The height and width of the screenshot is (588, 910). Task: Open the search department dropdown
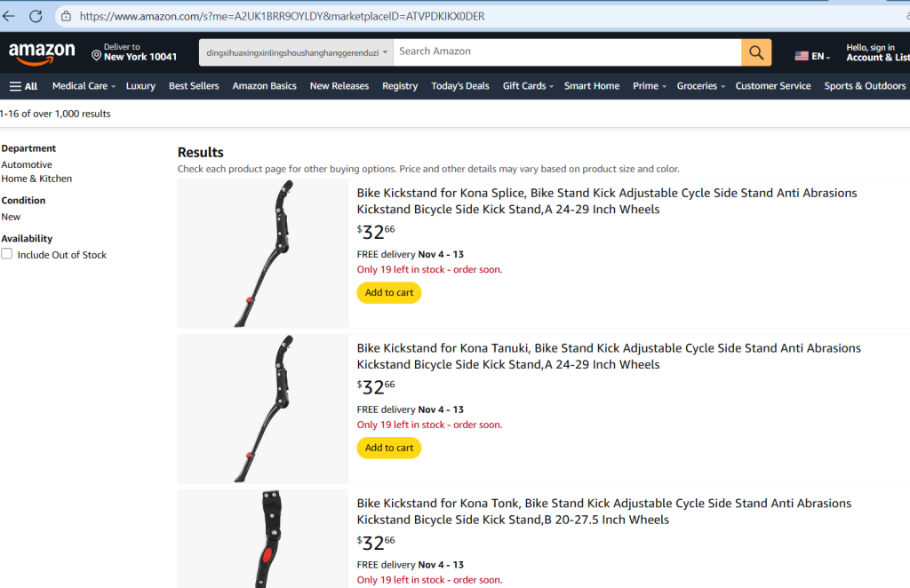coord(297,52)
